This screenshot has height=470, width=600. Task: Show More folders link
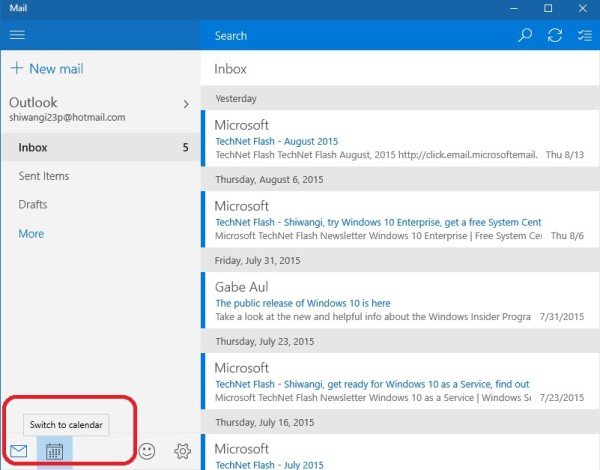coord(31,233)
